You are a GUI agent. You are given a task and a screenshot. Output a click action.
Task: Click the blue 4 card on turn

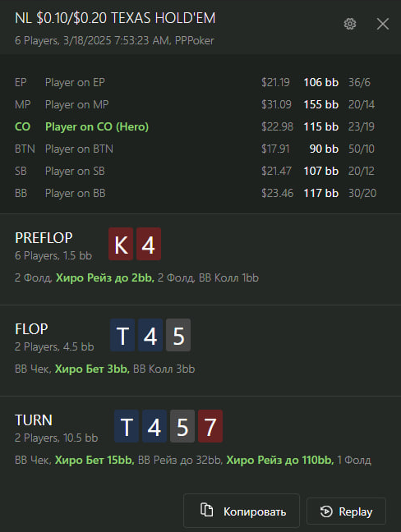[x=154, y=426]
